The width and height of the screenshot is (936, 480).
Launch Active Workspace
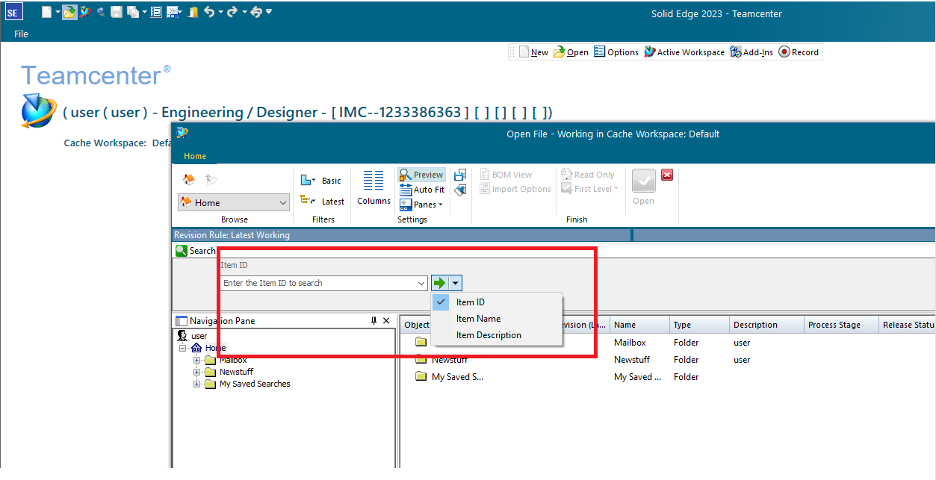pos(684,53)
